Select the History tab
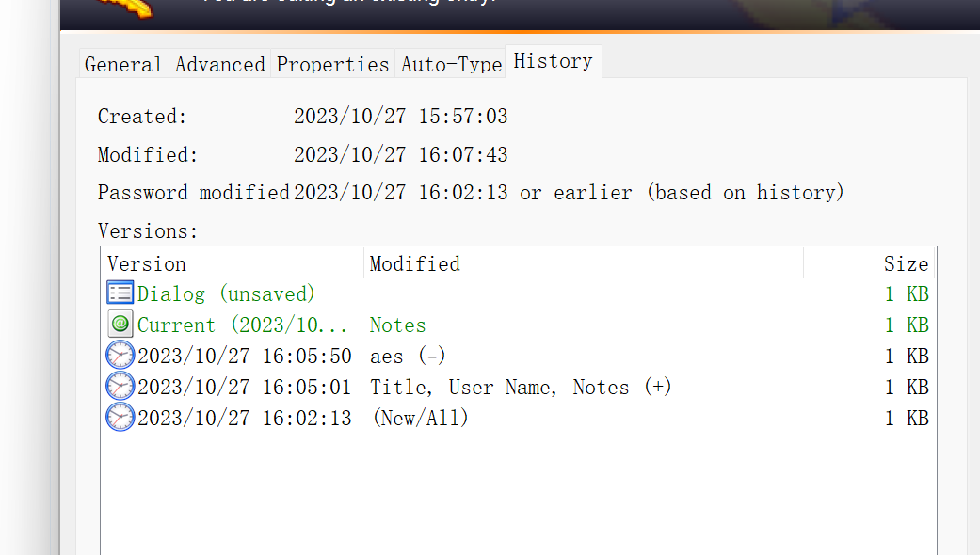980x555 pixels. (554, 61)
